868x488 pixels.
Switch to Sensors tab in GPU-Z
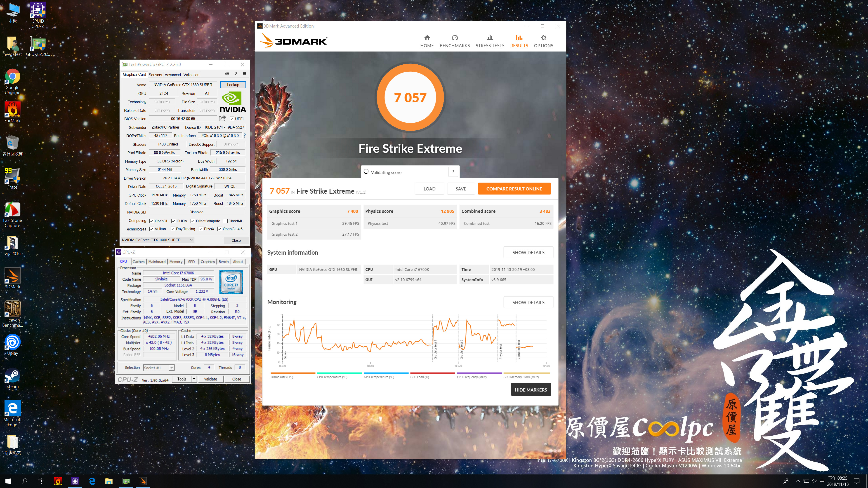155,74
